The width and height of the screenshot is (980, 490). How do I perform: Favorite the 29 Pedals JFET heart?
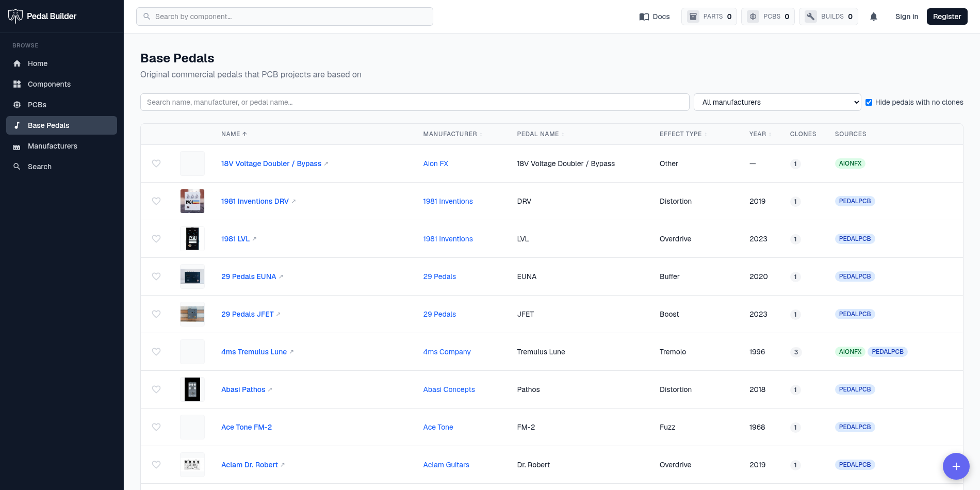click(156, 314)
